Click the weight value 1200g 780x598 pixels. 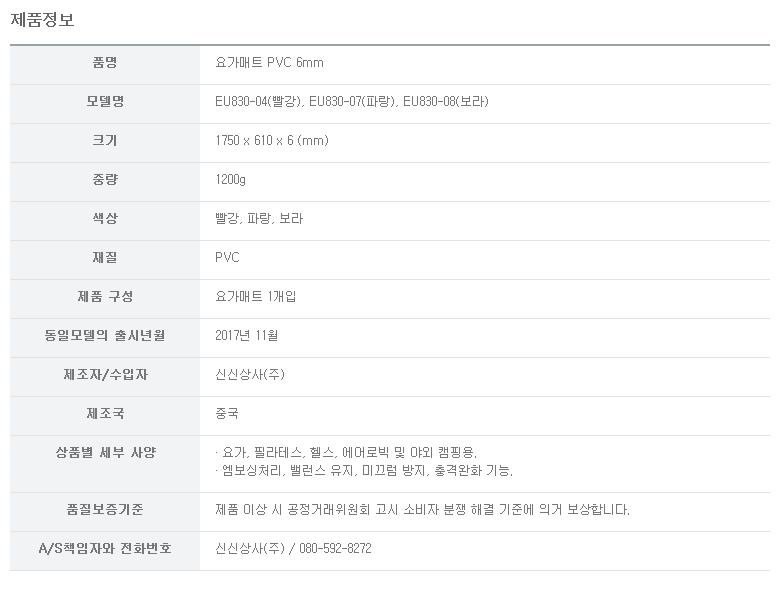[230, 180]
